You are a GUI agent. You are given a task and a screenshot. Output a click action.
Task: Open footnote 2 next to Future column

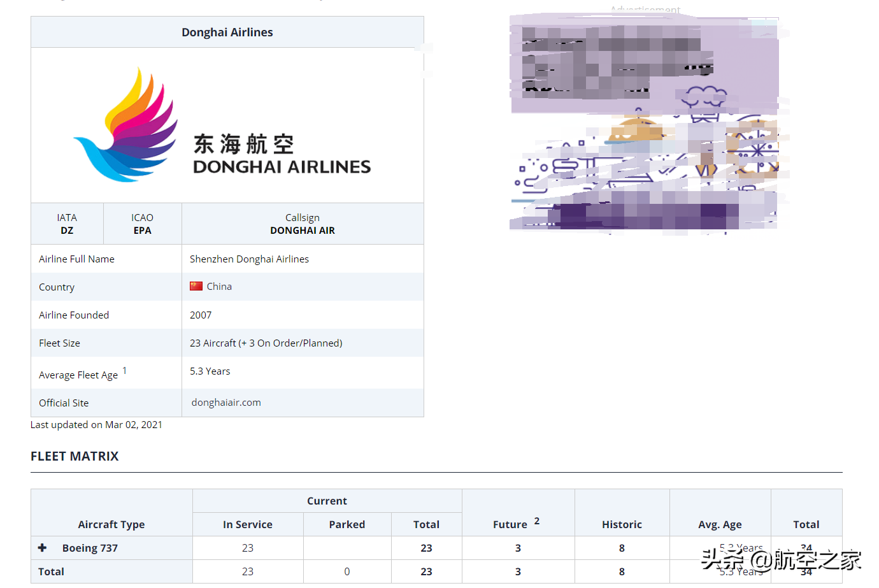pos(537,520)
